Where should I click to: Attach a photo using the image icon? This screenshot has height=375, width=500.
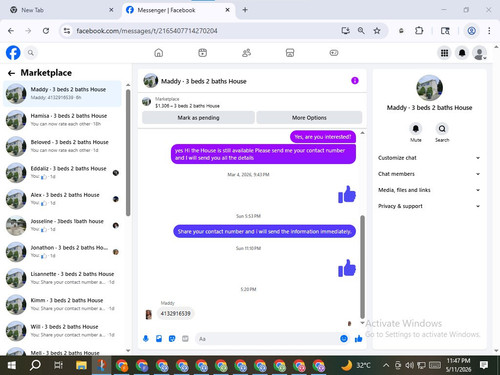coord(159,339)
